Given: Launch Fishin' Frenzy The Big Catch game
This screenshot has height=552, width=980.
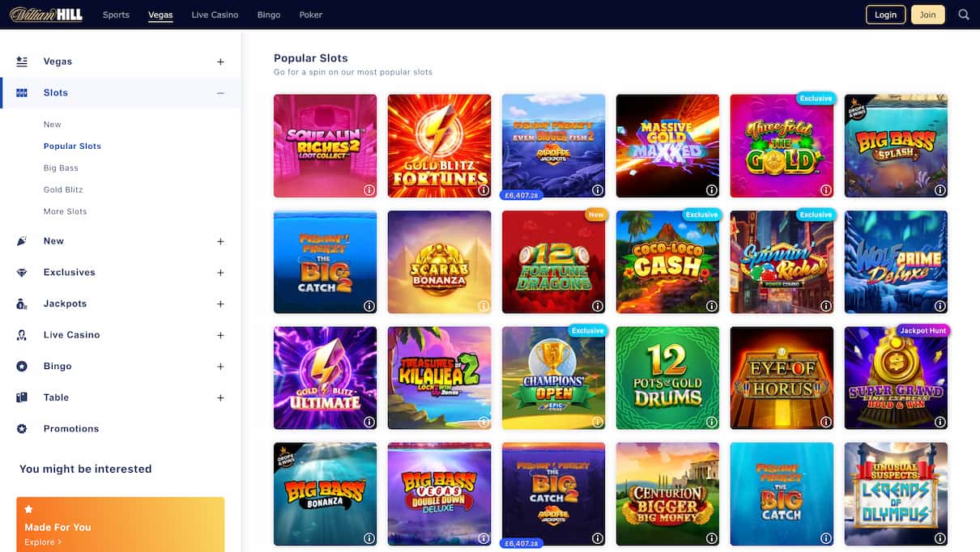Looking at the screenshot, I should click(x=782, y=494).
